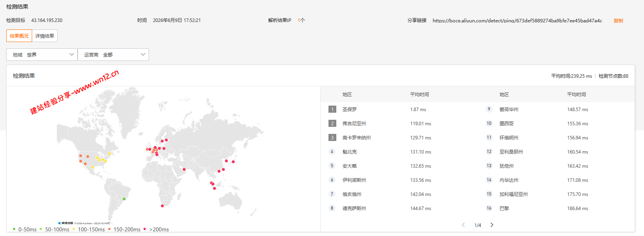Click the green node dot in Brazil

[x=124, y=199]
